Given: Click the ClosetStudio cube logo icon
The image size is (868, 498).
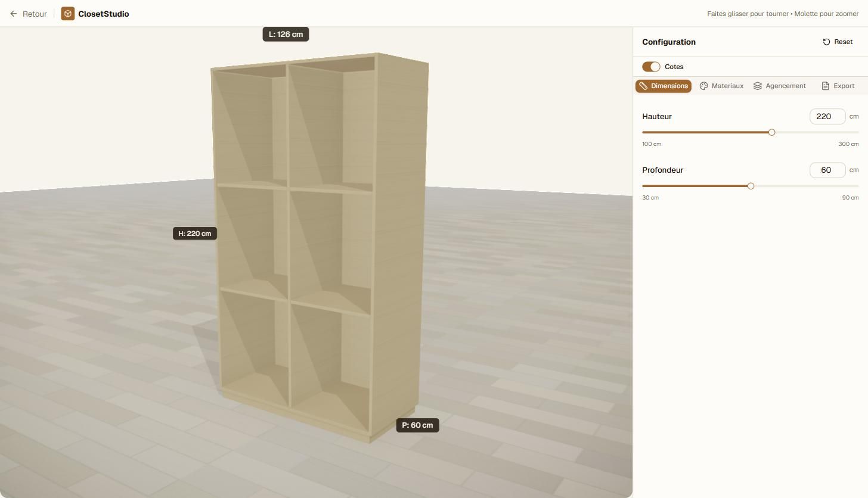Looking at the screenshot, I should tap(68, 14).
